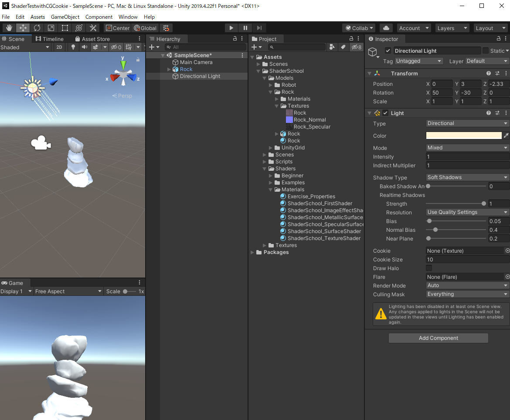Select the Scale tool
The width and height of the screenshot is (510, 420).
pos(51,28)
